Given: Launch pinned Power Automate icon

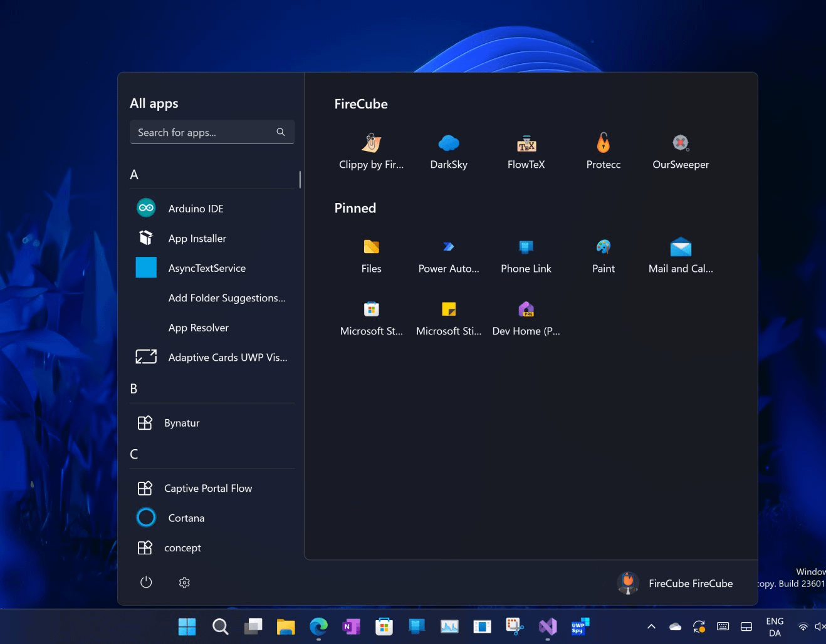Looking at the screenshot, I should (x=449, y=247).
